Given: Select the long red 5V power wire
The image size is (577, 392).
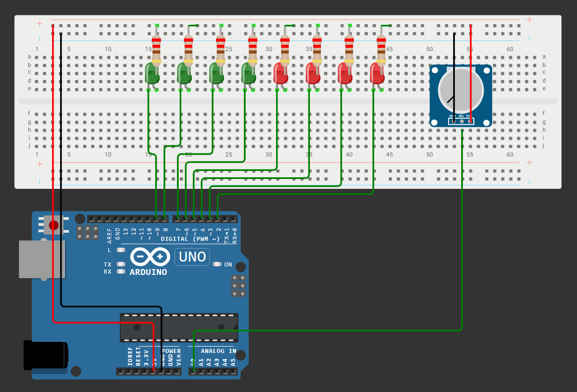Looking at the screenshot, I should [x=53, y=179].
